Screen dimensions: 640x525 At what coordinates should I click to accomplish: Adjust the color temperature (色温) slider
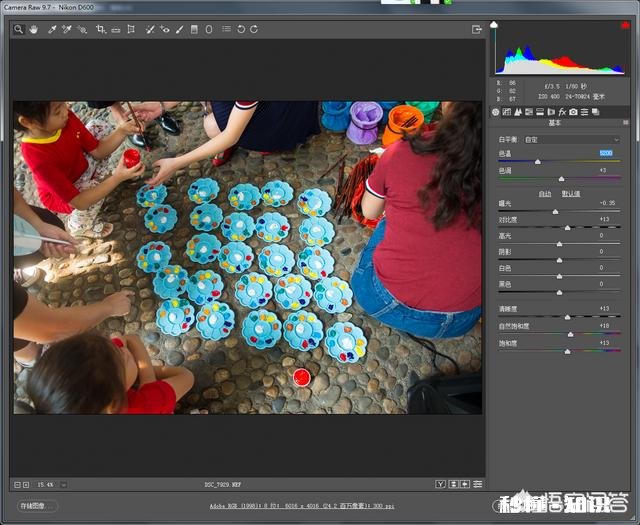(538, 162)
